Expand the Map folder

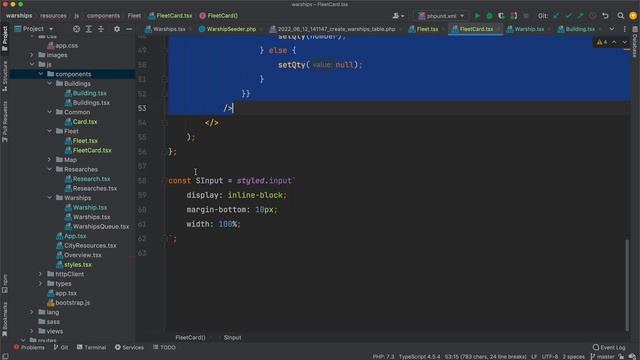(x=49, y=160)
